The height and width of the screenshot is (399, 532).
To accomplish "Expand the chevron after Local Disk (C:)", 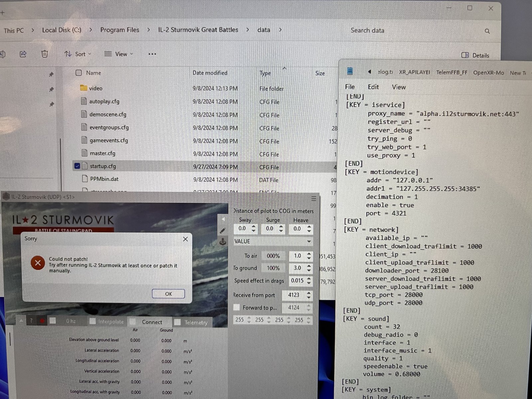I will pos(90,30).
